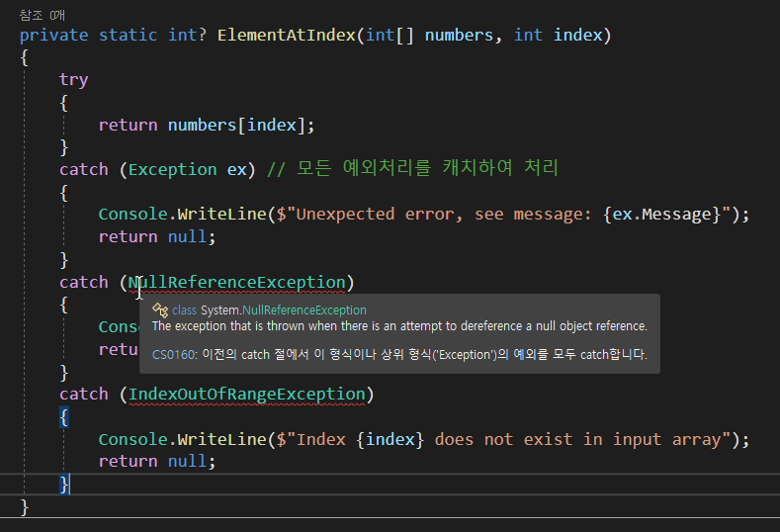The width and height of the screenshot is (780, 532).
Task: Click the underlined NullReferenceException in the catch clause
Action: (237, 283)
